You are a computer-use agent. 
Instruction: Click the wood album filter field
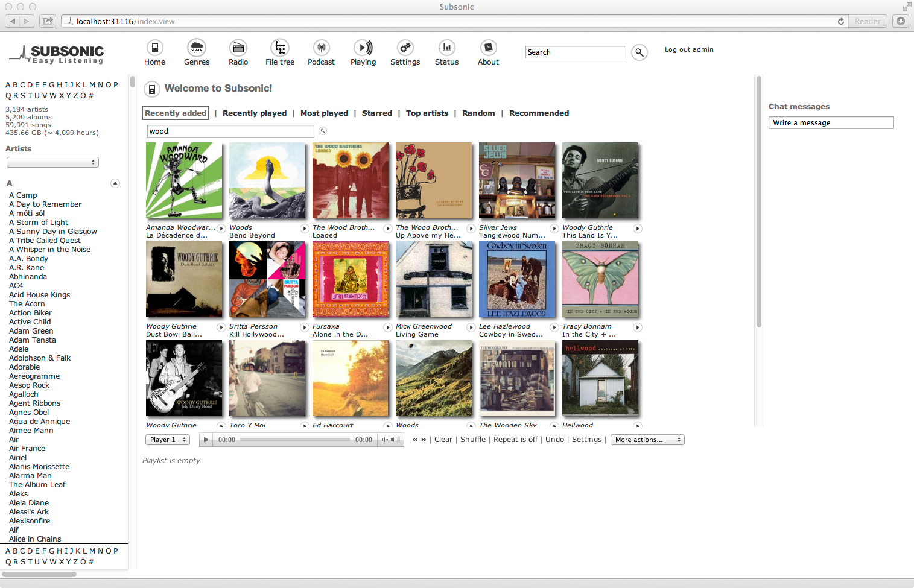tap(230, 131)
